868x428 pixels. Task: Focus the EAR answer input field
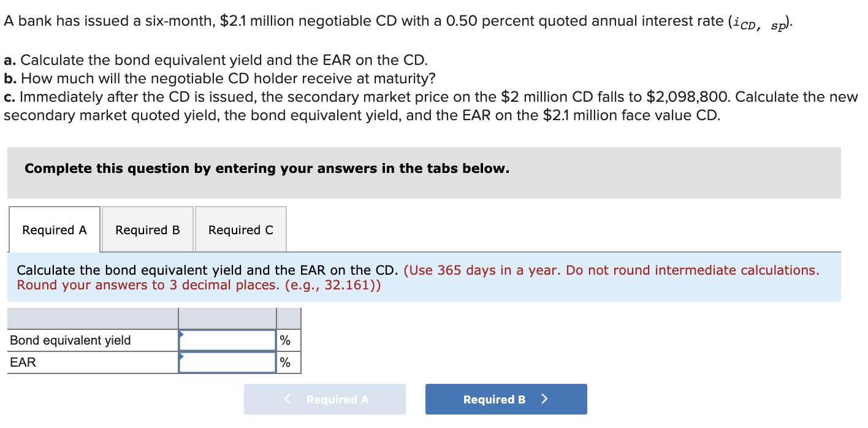pos(227,362)
